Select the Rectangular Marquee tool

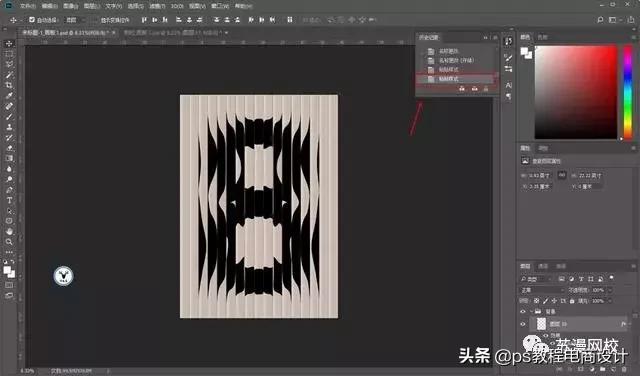tap(9, 54)
